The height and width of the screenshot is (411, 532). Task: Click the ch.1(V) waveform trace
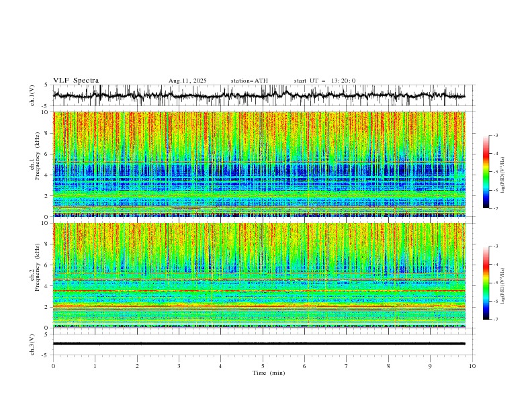coord(259,95)
